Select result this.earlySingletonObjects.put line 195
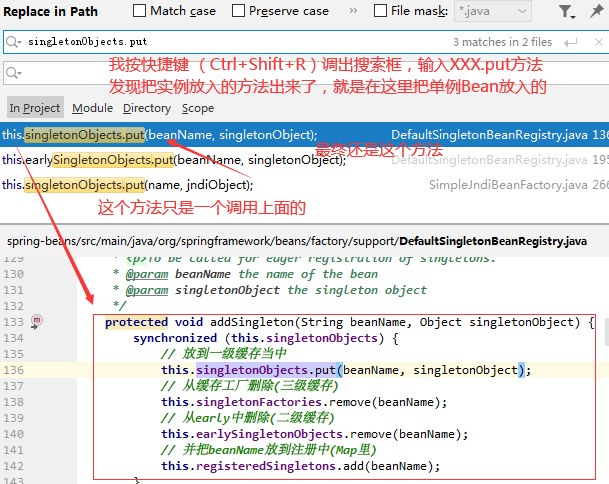This screenshot has width=609, height=484. pyautogui.click(x=304, y=159)
